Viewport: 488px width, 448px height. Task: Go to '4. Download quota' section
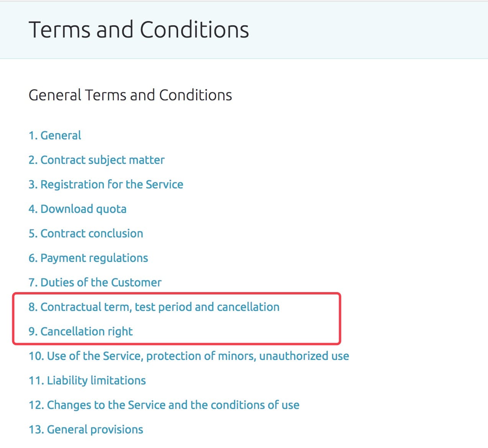(77, 209)
